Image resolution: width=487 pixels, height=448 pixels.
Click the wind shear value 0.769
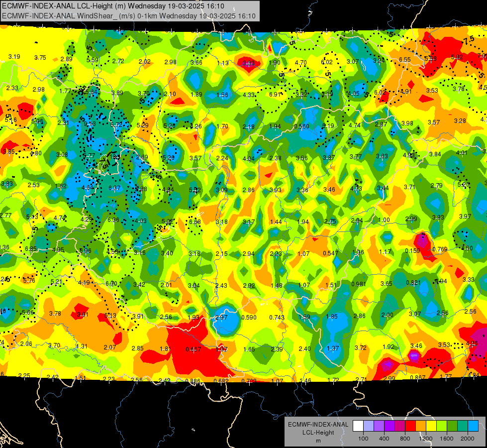point(440,249)
